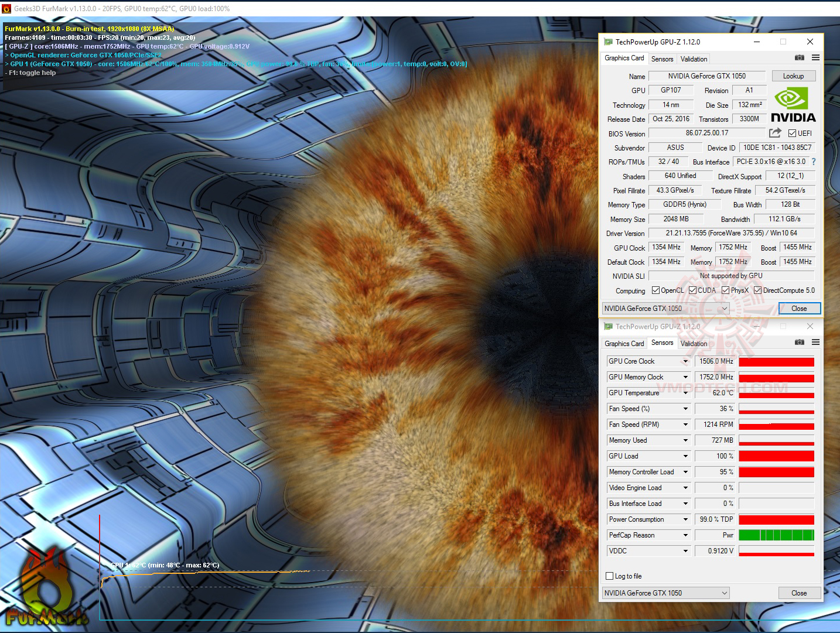Image resolution: width=840 pixels, height=633 pixels.
Task: Expand the GPU Core Clock sensor dropdown
Action: [x=685, y=361]
